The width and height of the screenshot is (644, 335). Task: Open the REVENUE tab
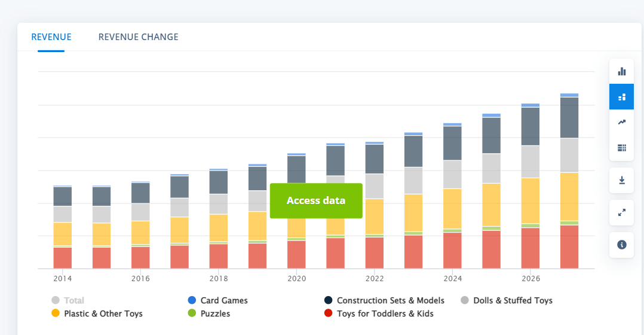coord(51,37)
